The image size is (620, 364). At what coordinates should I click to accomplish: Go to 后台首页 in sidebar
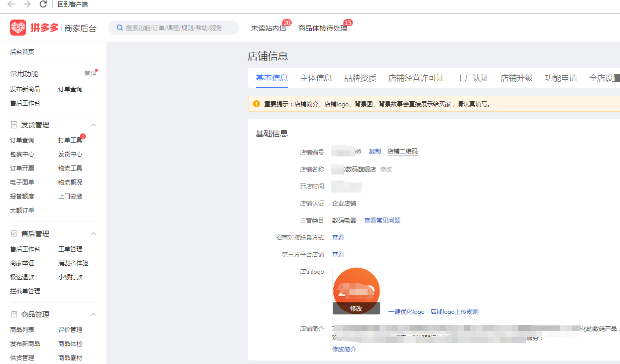(22, 52)
